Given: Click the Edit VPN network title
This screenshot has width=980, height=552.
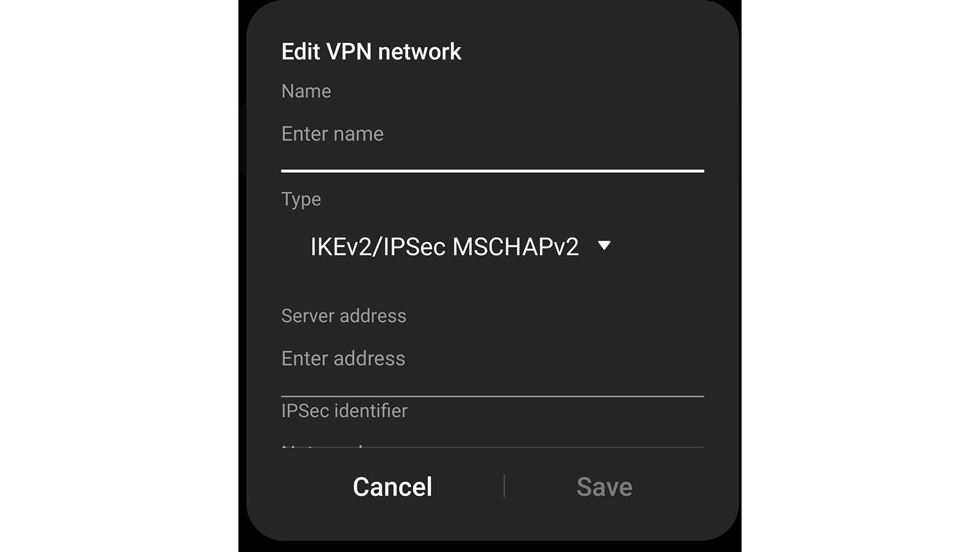Looking at the screenshot, I should [371, 52].
